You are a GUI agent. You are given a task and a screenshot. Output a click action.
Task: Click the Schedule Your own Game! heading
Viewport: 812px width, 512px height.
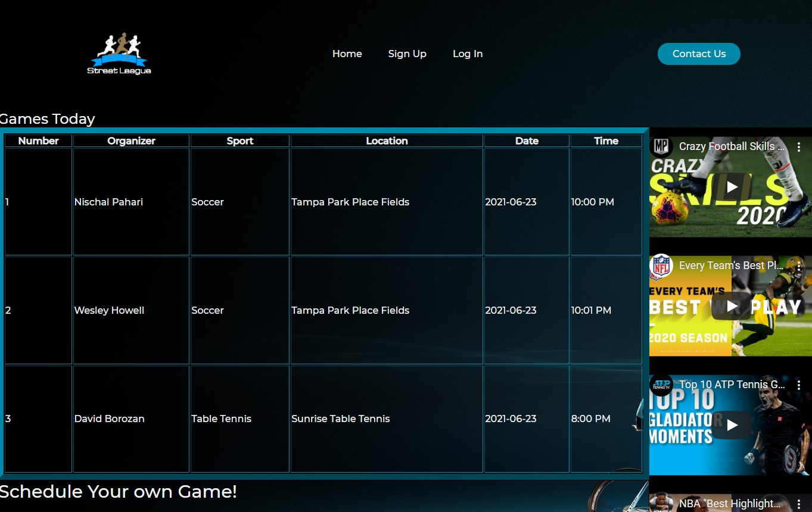tap(119, 492)
